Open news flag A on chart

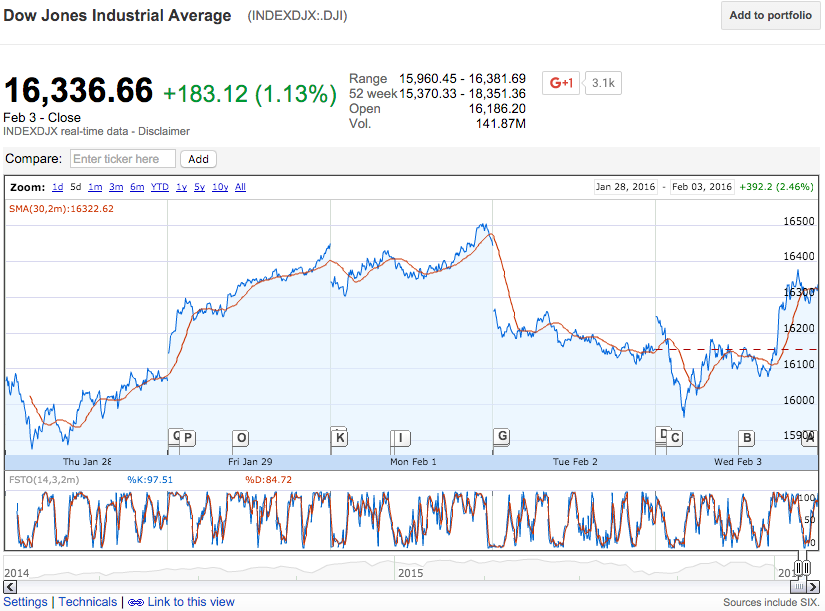click(810, 438)
